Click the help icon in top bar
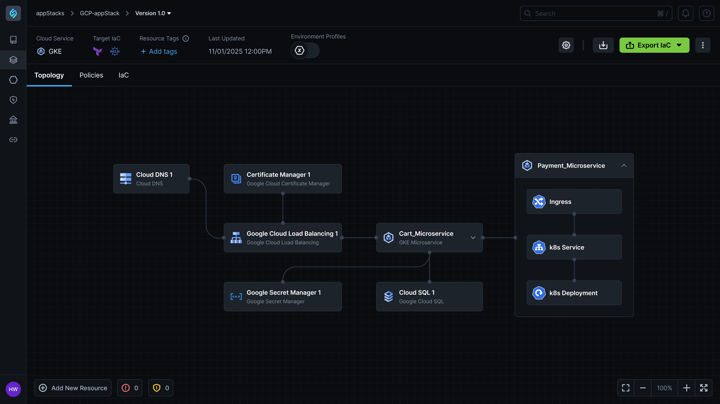Viewport: 720px width, 404px height. tap(707, 13)
